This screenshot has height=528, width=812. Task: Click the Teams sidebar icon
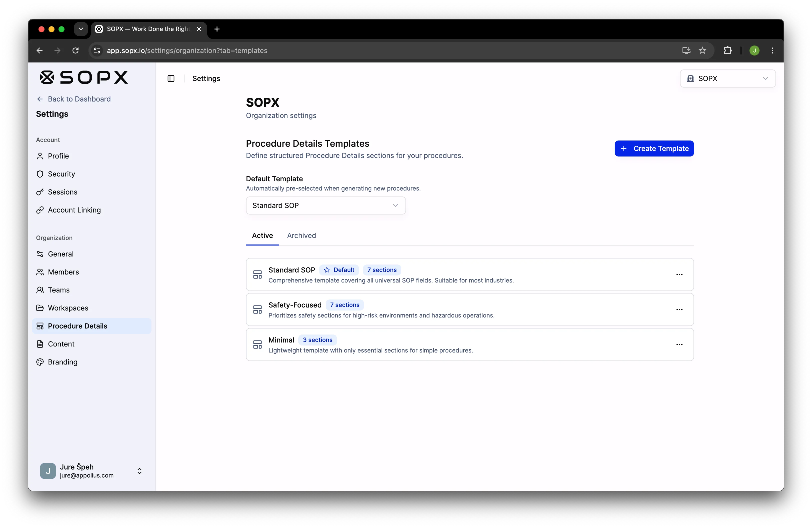[x=40, y=290]
